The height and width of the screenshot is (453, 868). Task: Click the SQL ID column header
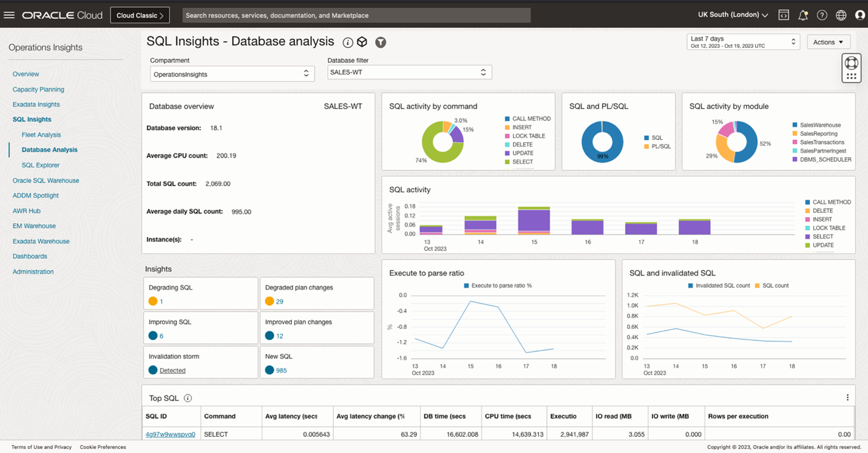pos(171,417)
